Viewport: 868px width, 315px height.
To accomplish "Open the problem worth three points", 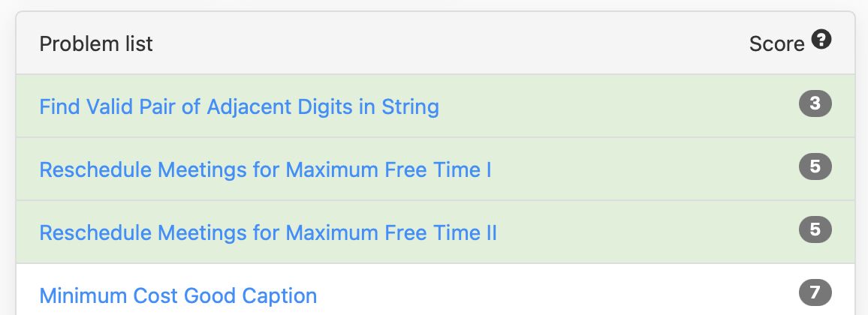I will click(x=239, y=106).
